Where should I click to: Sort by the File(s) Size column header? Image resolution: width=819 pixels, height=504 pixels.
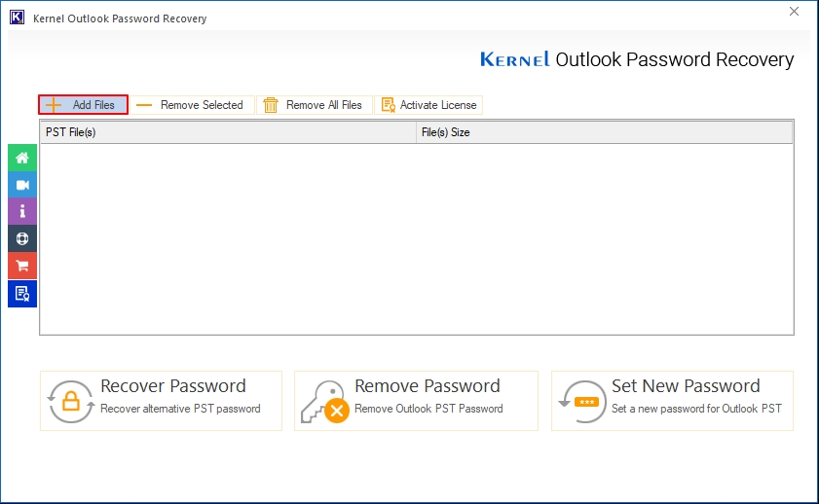[604, 132]
